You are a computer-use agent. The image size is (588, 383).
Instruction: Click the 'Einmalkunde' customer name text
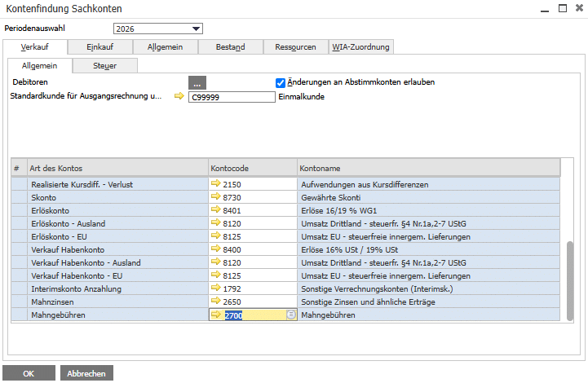301,97
